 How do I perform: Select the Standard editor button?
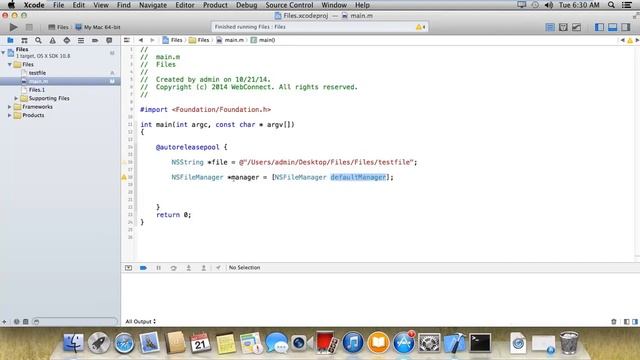click(x=550, y=27)
